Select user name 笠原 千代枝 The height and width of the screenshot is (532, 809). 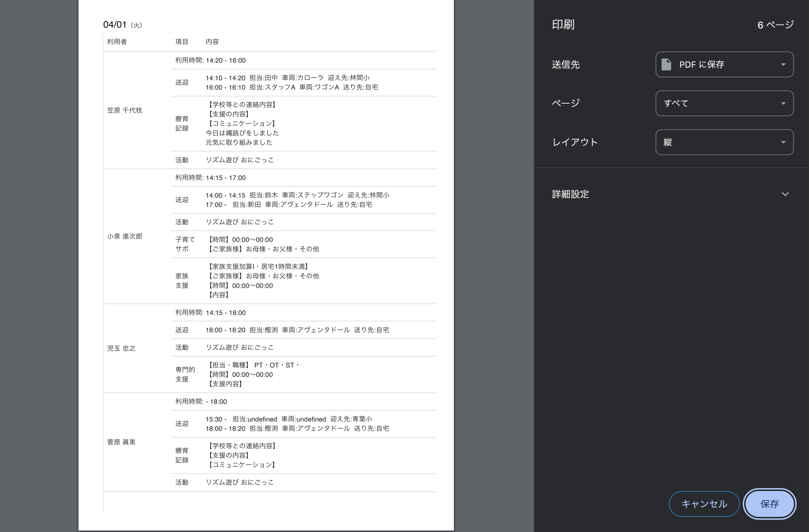pyautogui.click(x=125, y=110)
